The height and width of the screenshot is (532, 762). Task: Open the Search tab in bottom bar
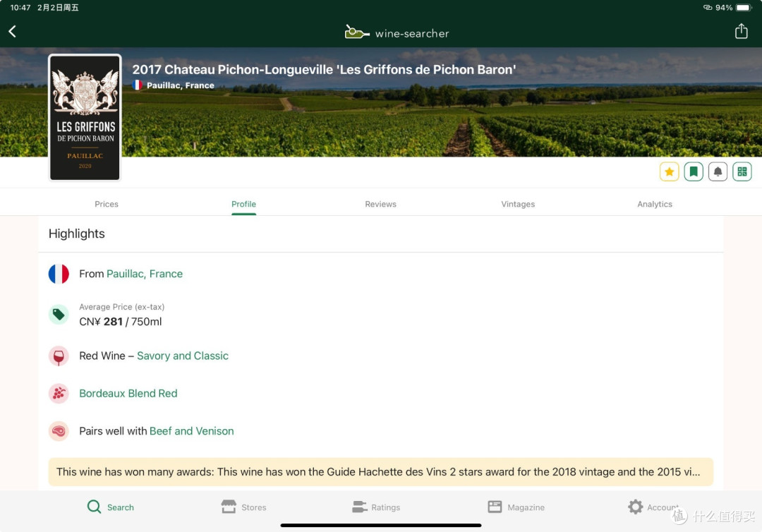tap(110, 507)
